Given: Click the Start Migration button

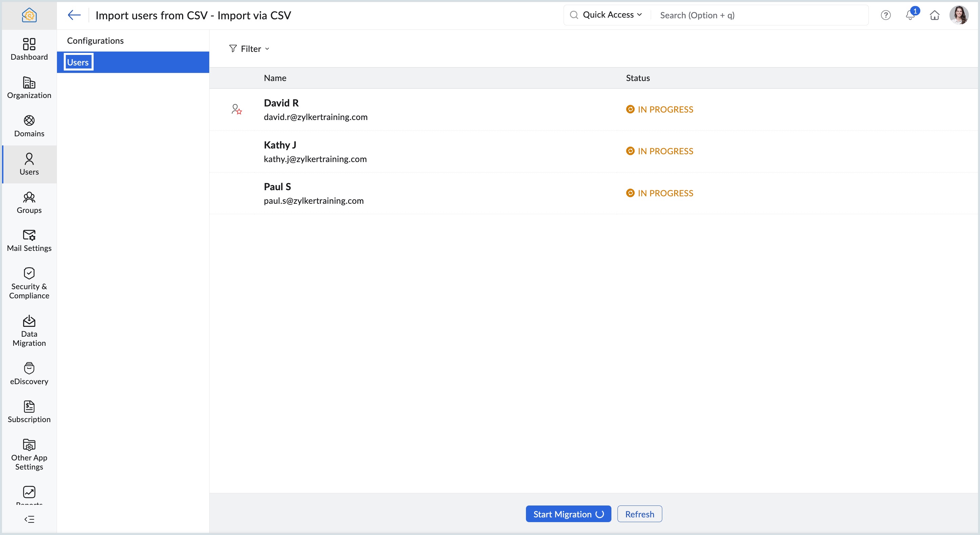Looking at the screenshot, I should pyautogui.click(x=568, y=514).
